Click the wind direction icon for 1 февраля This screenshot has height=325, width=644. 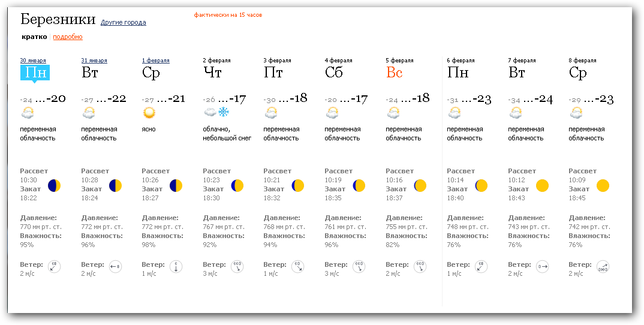(x=176, y=267)
